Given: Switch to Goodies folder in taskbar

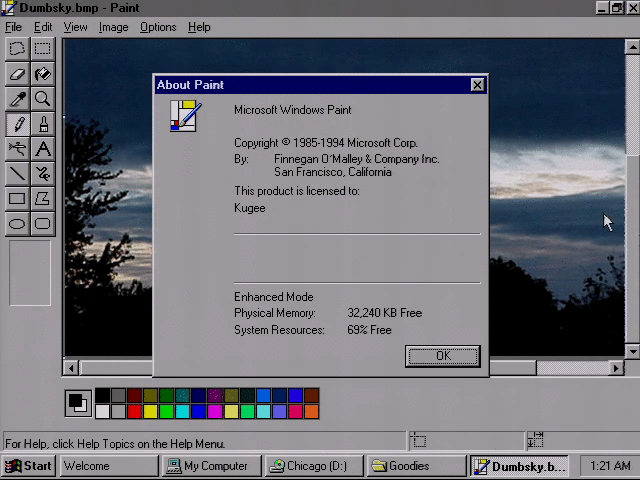Looking at the screenshot, I should [417, 466].
